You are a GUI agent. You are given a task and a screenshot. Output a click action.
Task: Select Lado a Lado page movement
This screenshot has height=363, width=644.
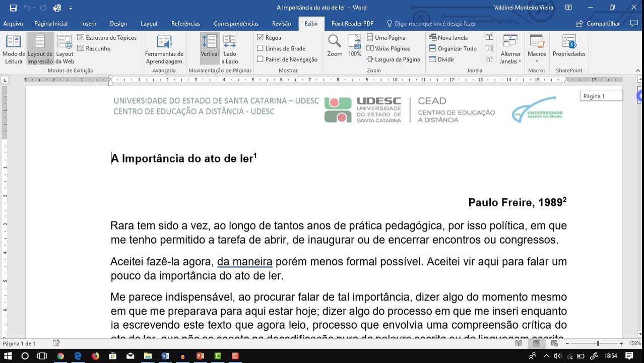click(230, 49)
